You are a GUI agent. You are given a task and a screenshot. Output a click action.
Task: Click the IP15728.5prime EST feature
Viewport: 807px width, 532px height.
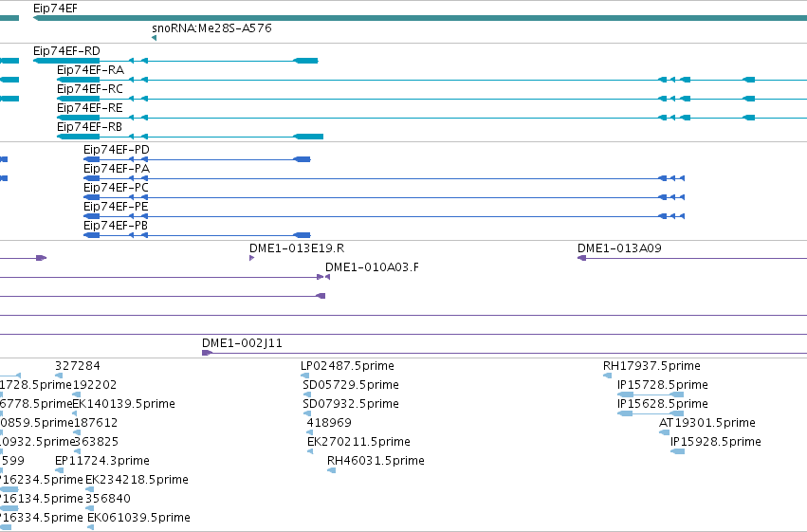click(x=651, y=394)
